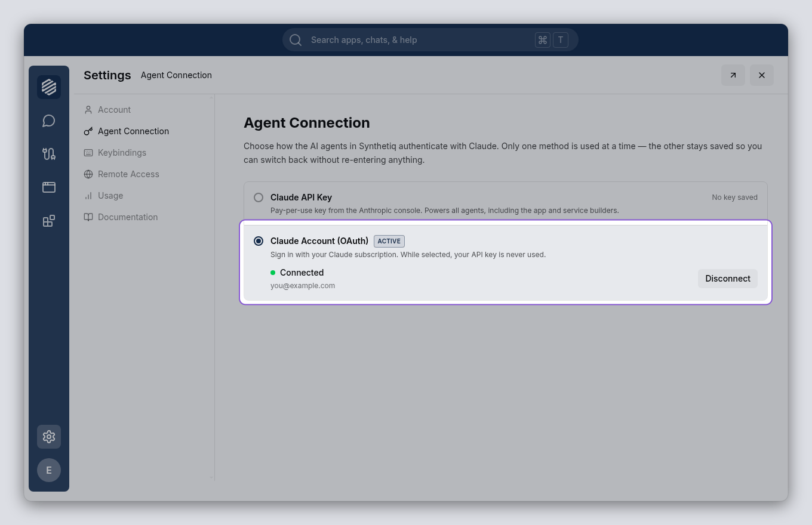Click the Synthetiq logo icon in sidebar

49,87
